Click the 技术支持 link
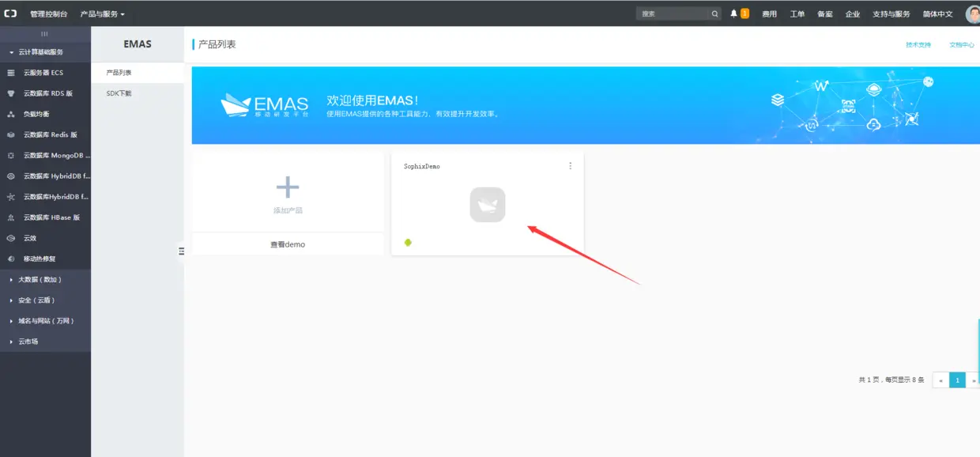Viewport: 980px width, 457px height. 918,45
